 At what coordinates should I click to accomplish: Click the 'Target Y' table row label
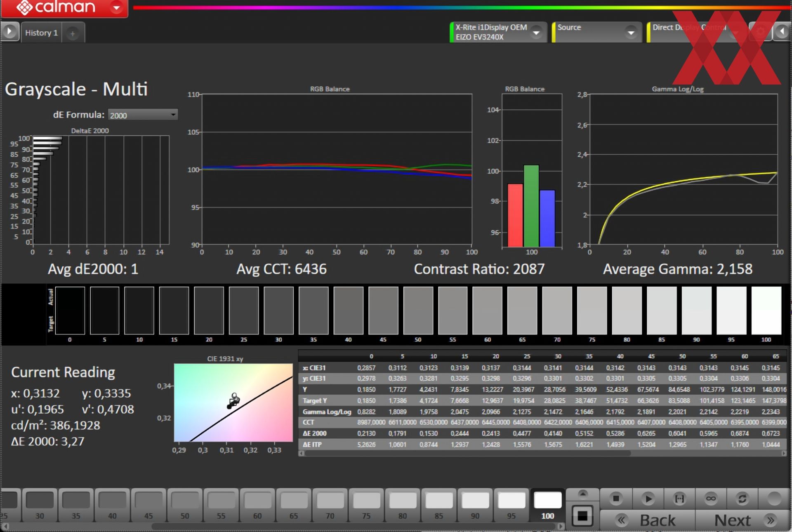pyautogui.click(x=315, y=400)
